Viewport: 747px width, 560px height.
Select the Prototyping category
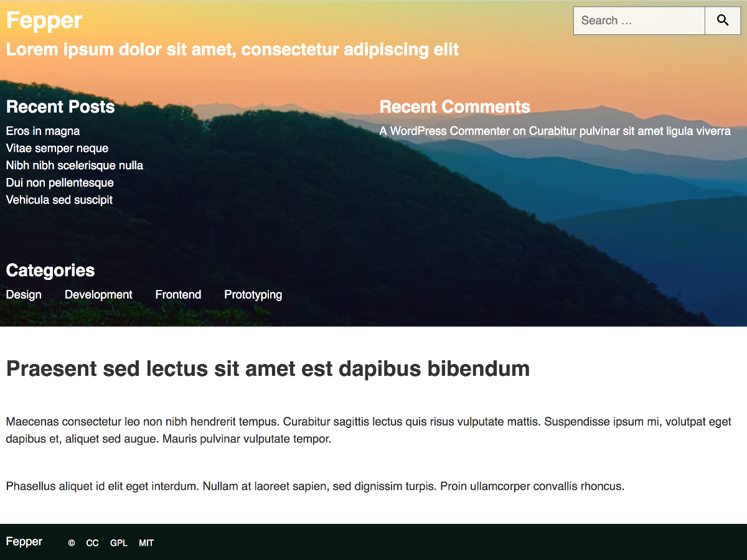click(253, 294)
